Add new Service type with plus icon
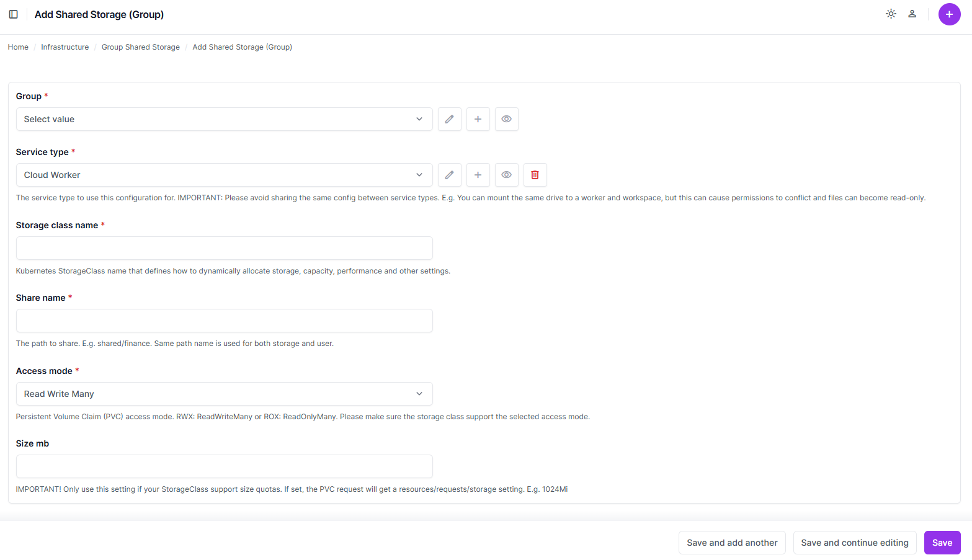Viewport: 972px width, 560px height. (478, 175)
